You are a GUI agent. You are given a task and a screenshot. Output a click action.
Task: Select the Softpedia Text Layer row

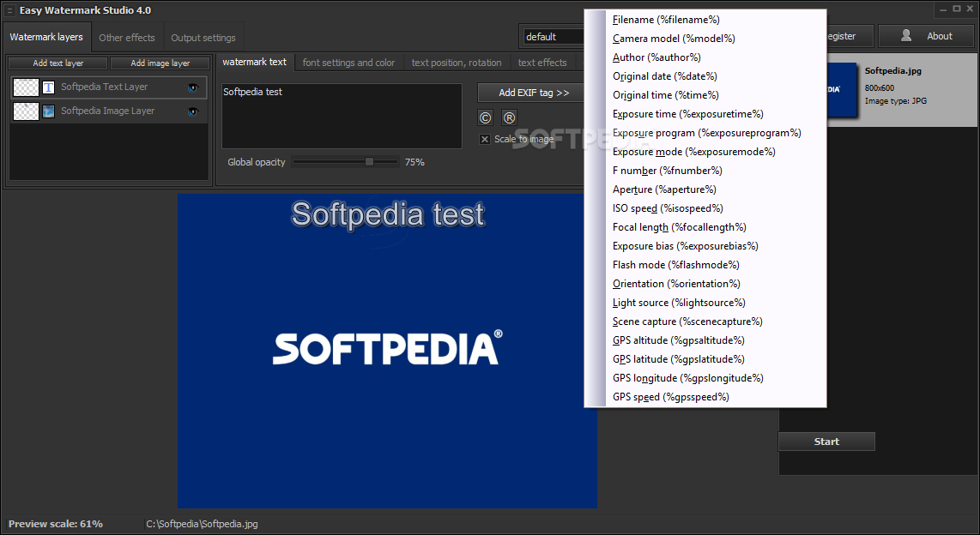[109, 87]
